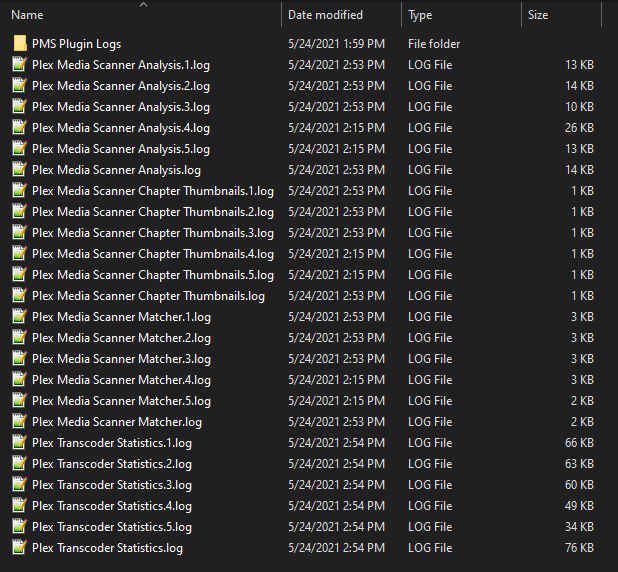Sort files by the Name column header
The height and width of the screenshot is (572, 618).
pyautogui.click(x=28, y=15)
